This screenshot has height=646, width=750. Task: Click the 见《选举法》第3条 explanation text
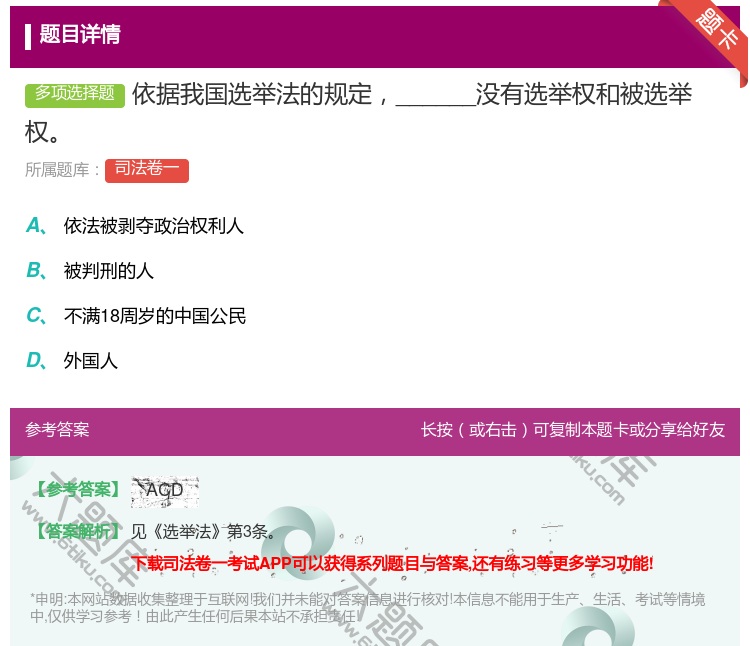pyautogui.click(x=203, y=532)
